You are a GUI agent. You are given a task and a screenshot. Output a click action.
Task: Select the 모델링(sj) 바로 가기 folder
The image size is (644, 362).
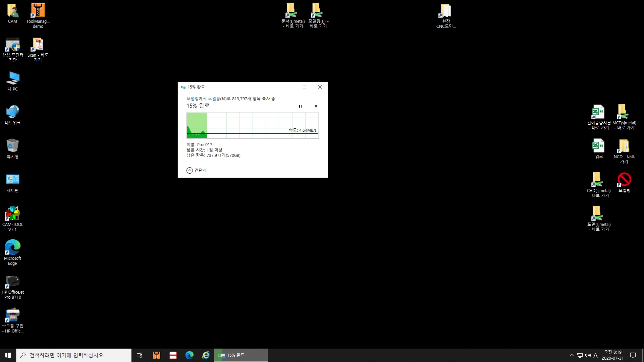click(x=318, y=15)
